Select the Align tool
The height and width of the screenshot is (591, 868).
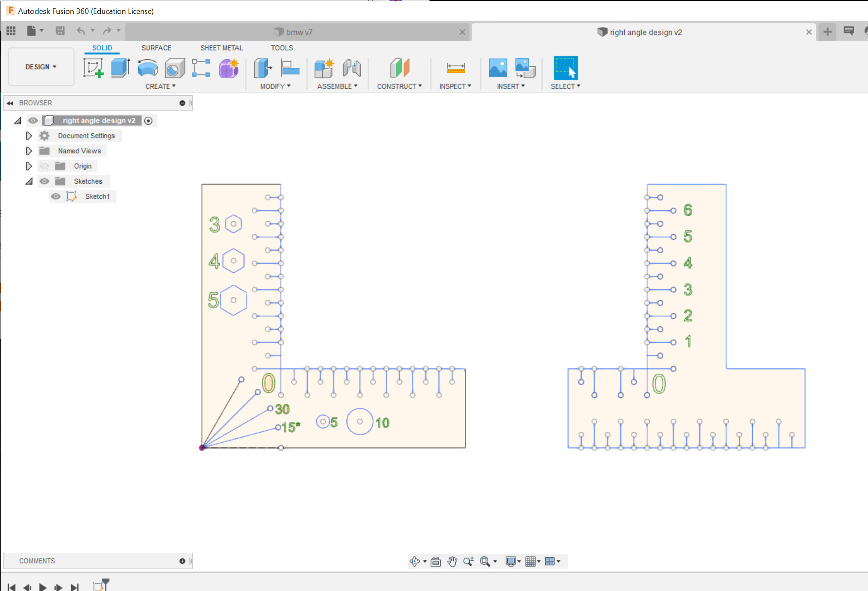pos(290,68)
